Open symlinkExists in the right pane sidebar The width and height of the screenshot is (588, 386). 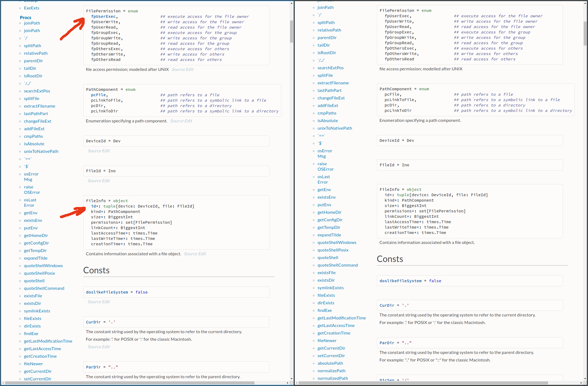[x=331, y=288]
